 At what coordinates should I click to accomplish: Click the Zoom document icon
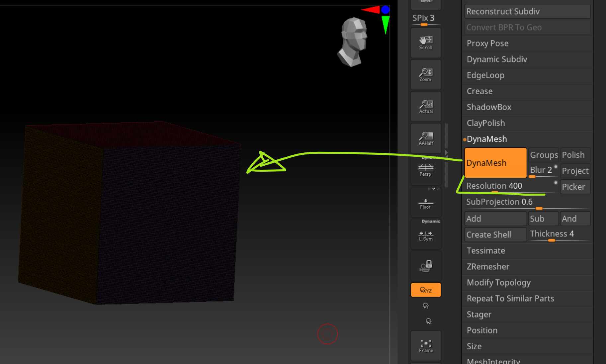(426, 75)
